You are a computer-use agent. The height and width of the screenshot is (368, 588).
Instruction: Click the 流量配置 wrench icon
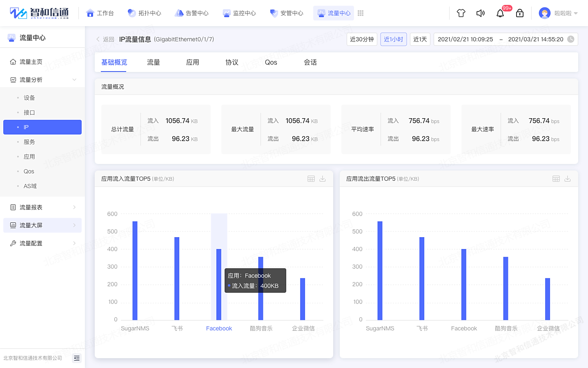[x=13, y=243]
